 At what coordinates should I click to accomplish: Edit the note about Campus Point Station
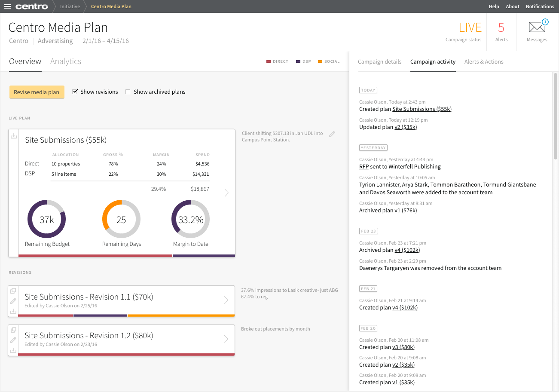click(x=332, y=134)
